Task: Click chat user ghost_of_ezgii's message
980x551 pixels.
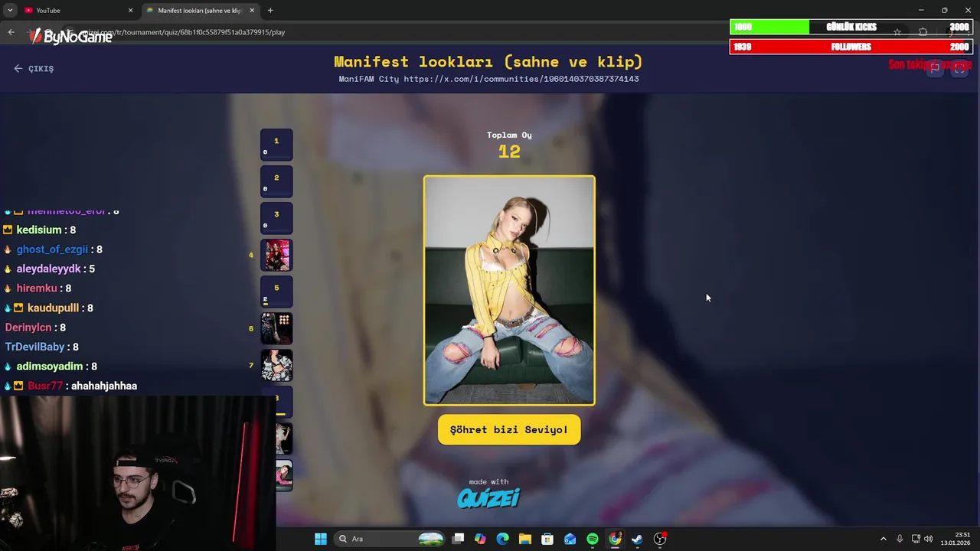Action: pos(54,249)
